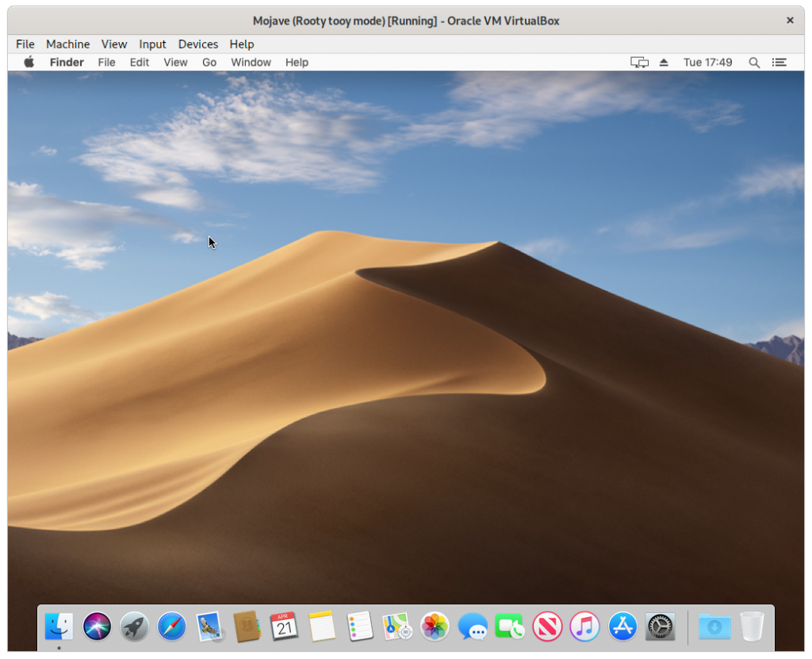Screen dimensions: 812x659
Task: Launch Siri from the Dock
Action: [x=97, y=626]
